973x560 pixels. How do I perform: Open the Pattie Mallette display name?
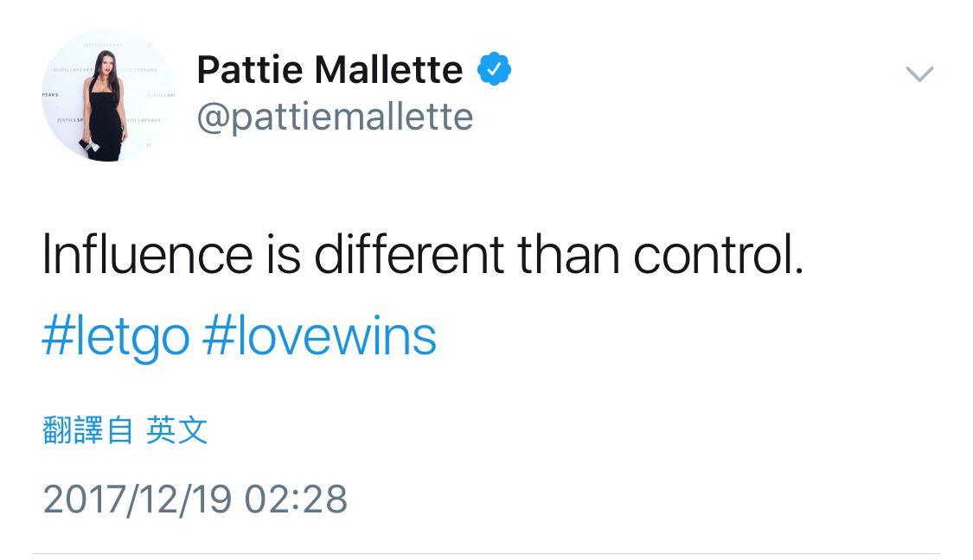[330, 70]
